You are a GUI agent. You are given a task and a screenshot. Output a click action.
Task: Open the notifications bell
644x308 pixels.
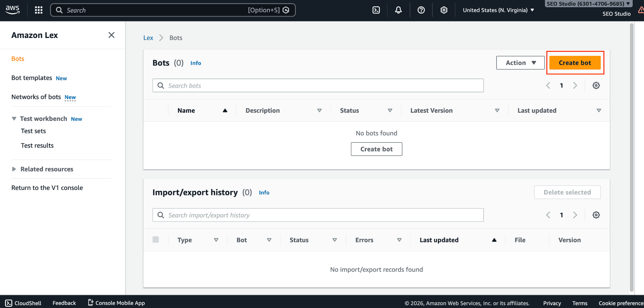point(398,10)
